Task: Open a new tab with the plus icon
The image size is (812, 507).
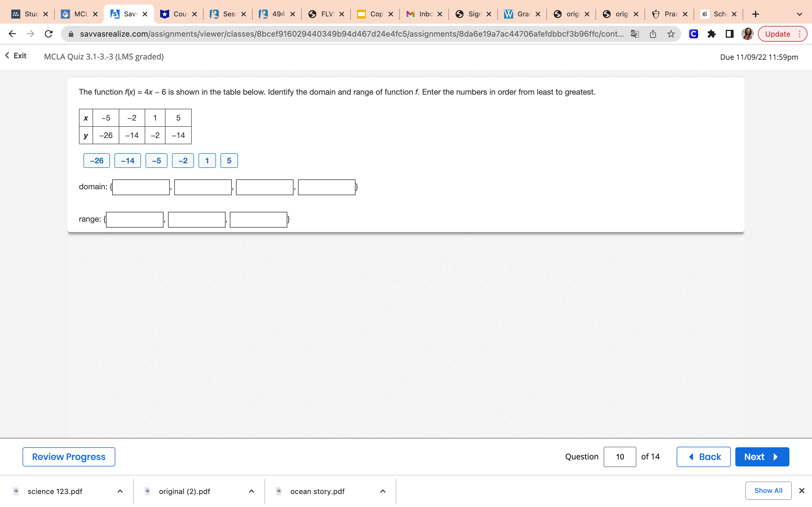Action: pyautogui.click(x=755, y=14)
